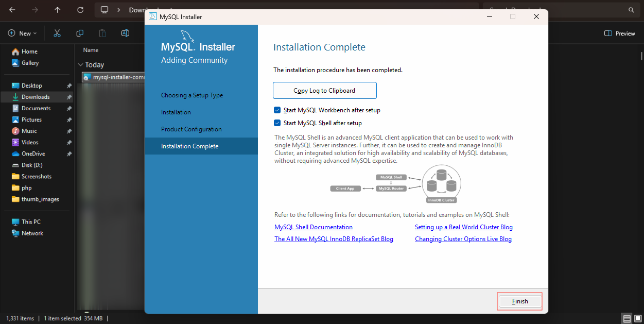Click the Paste icon in File Explorer toolbar
Screen dimensions: 644x324
pos(102,33)
